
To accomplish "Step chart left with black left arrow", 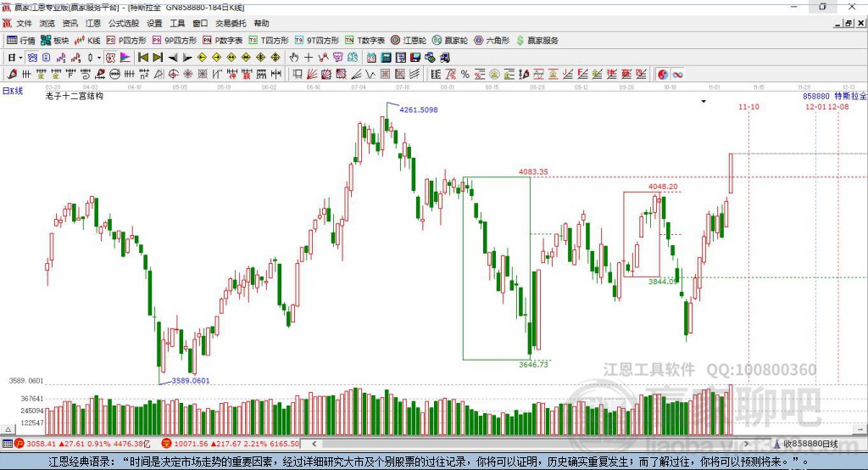I will pos(173,58).
